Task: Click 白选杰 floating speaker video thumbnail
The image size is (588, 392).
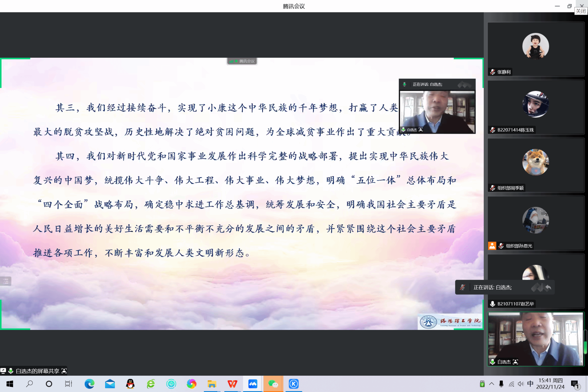Action: (x=437, y=112)
